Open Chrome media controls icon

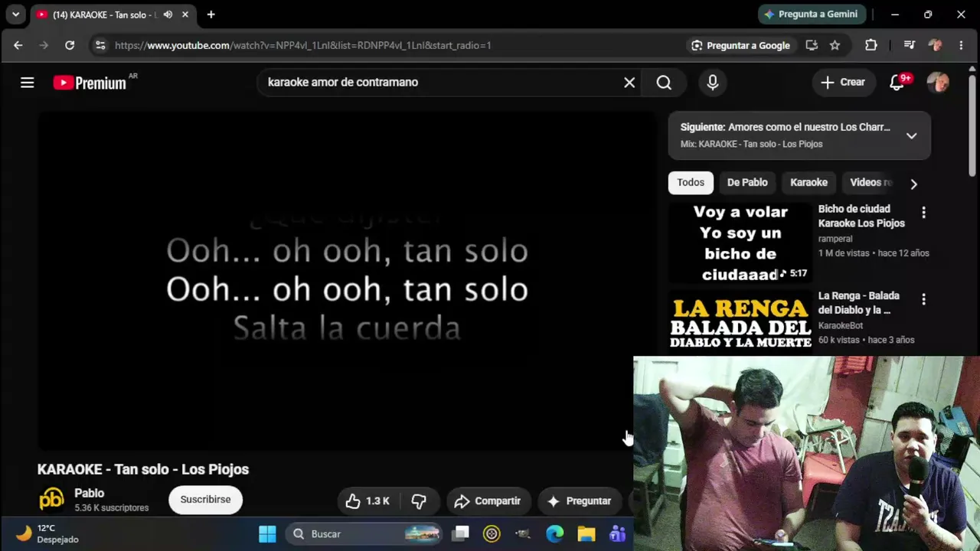[x=910, y=45]
